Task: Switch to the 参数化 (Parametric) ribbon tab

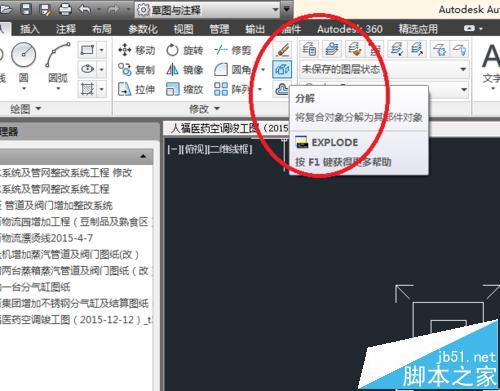Action: coord(143,29)
